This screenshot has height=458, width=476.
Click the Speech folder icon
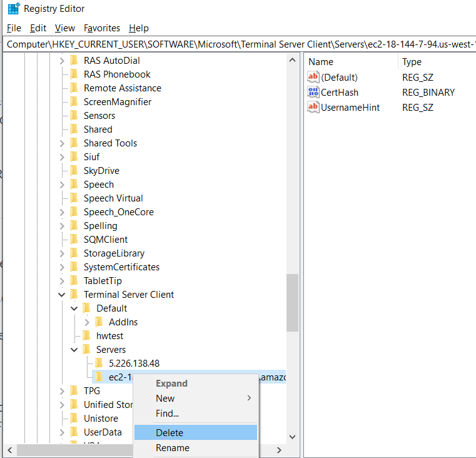tap(74, 185)
